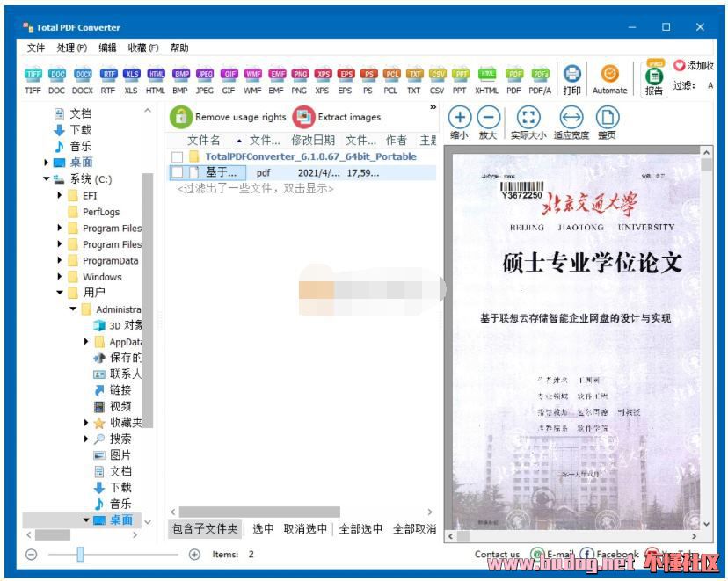Open the 帮助 menu

[x=179, y=47]
